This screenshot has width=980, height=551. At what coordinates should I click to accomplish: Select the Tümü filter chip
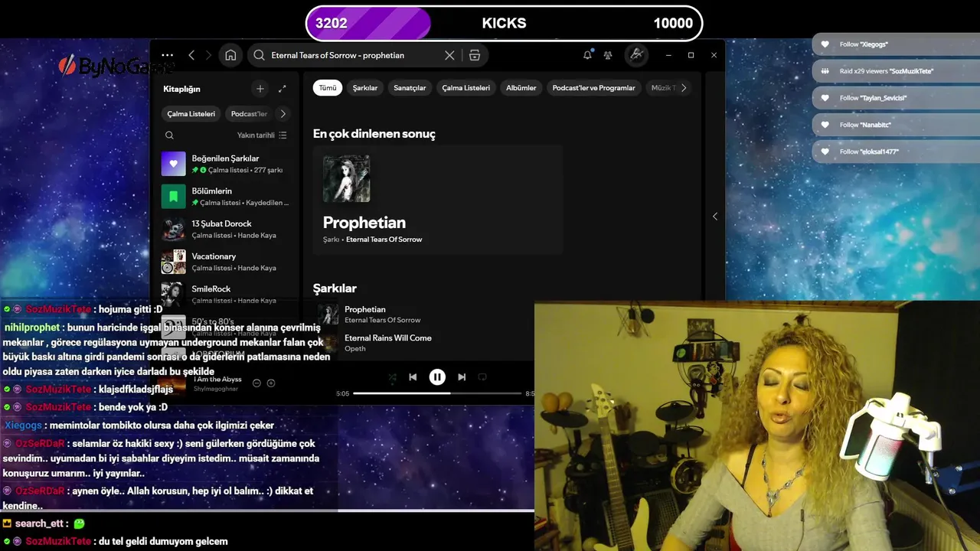point(328,88)
